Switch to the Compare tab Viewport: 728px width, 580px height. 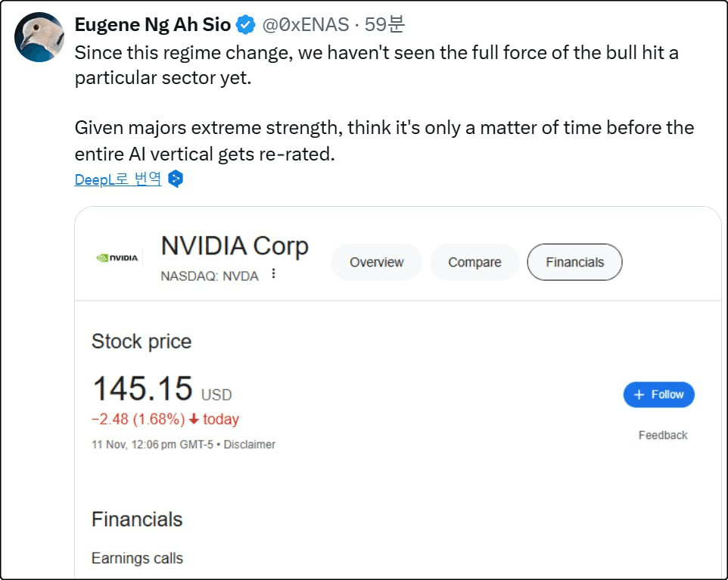(x=474, y=262)
